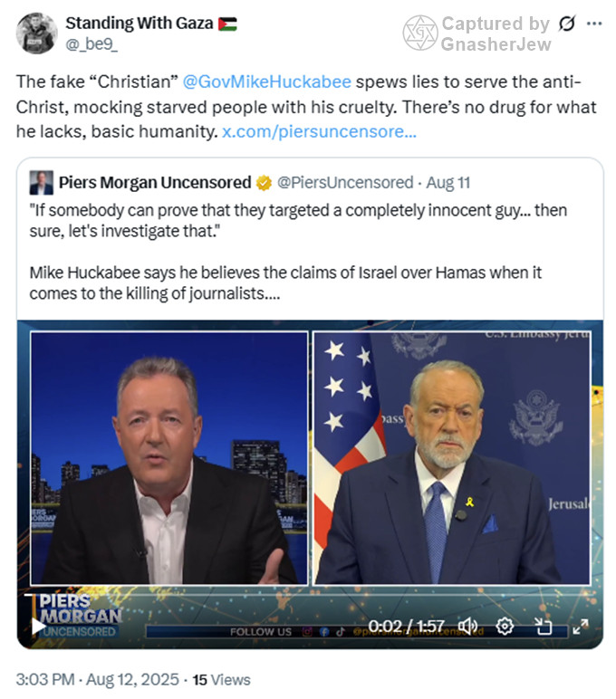Open the @_be9_ handle
Viewport: 616px width, 699px height.
coord(91,44)
